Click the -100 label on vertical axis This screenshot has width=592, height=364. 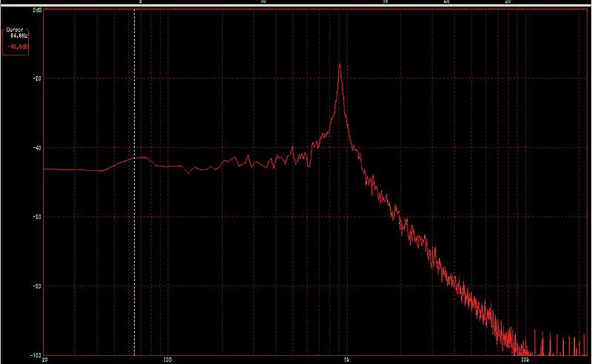[x=36, y=354]
